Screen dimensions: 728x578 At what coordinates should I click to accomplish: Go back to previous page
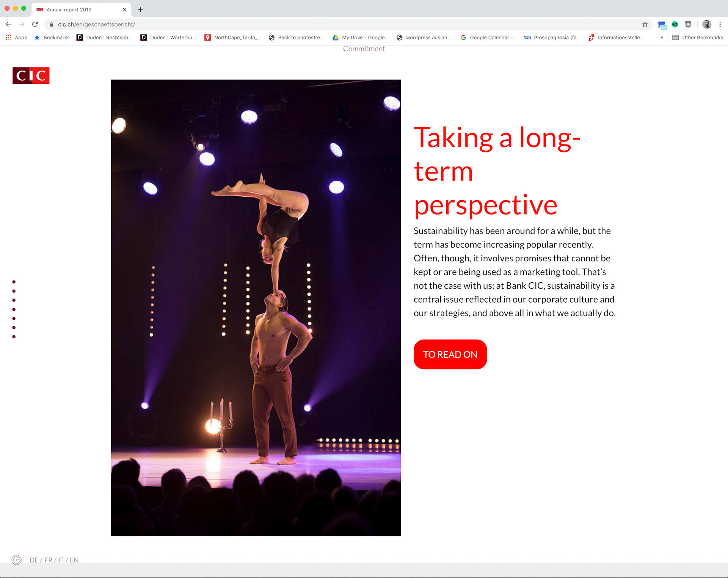pyautogui.click(x=8, y=24)
